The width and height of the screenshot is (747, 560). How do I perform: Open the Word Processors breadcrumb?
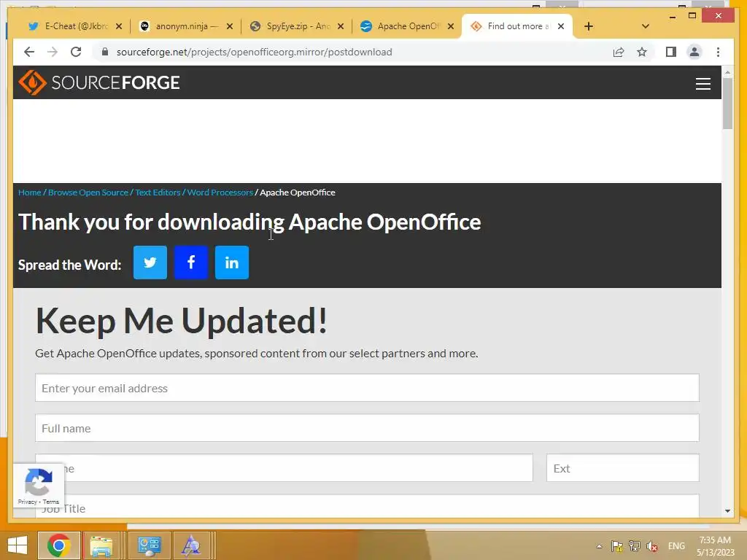[220, 192]
